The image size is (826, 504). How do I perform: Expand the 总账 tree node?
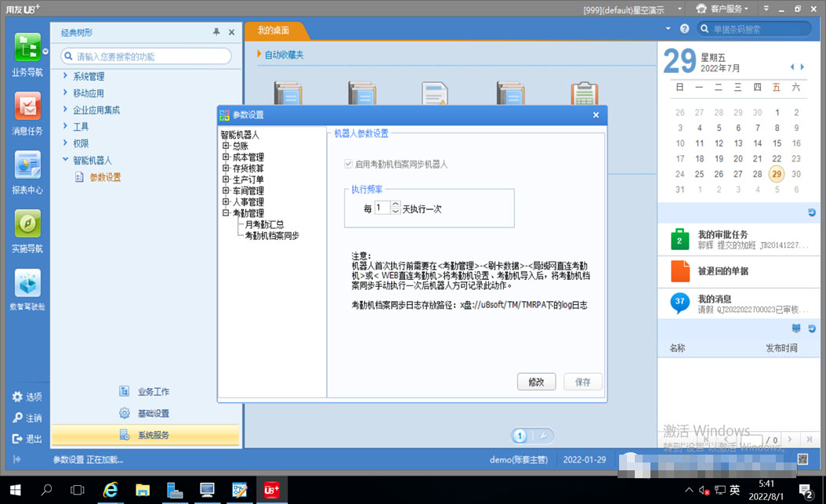[x=226, y=146]
